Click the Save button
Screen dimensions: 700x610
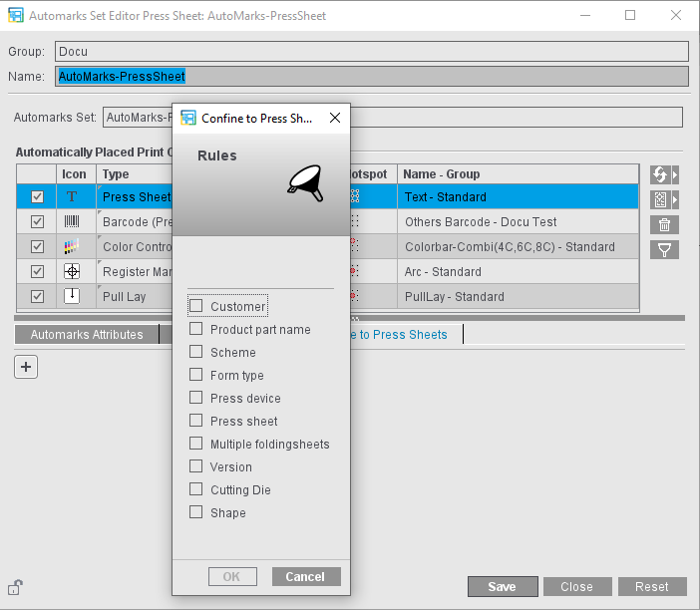click(503, 587)
